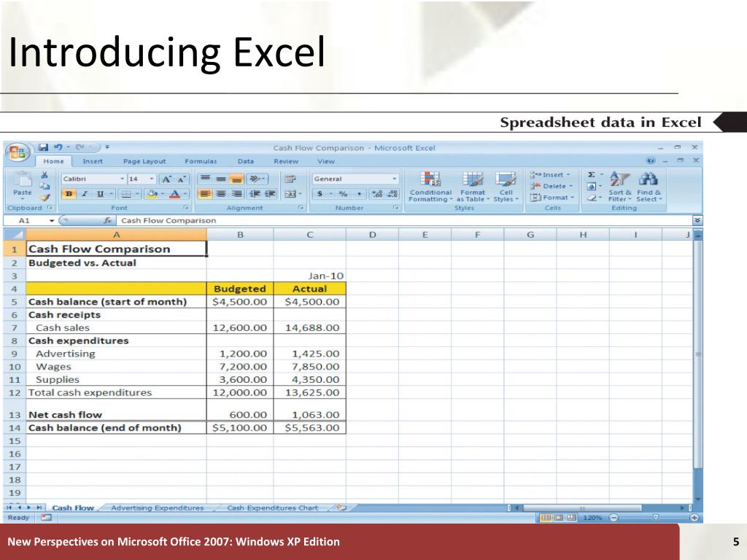Toggle Bottom Align
The image size is (747, 560).
[237, 179]
